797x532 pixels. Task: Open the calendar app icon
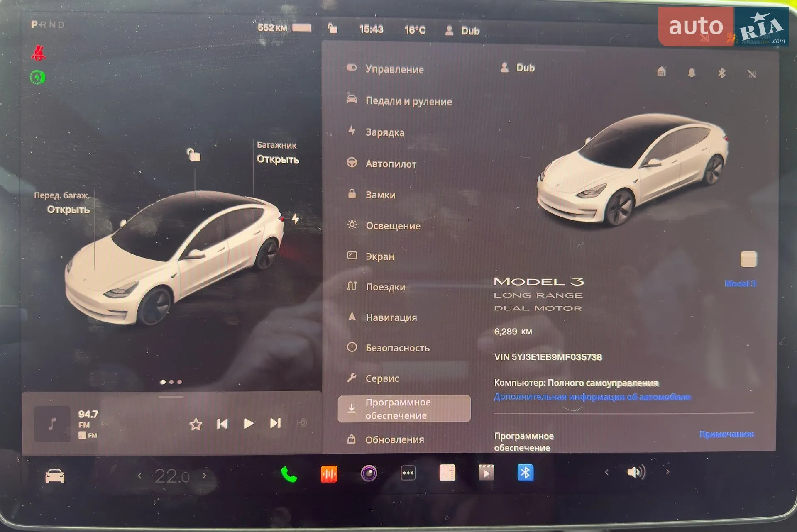pos(447,473)
